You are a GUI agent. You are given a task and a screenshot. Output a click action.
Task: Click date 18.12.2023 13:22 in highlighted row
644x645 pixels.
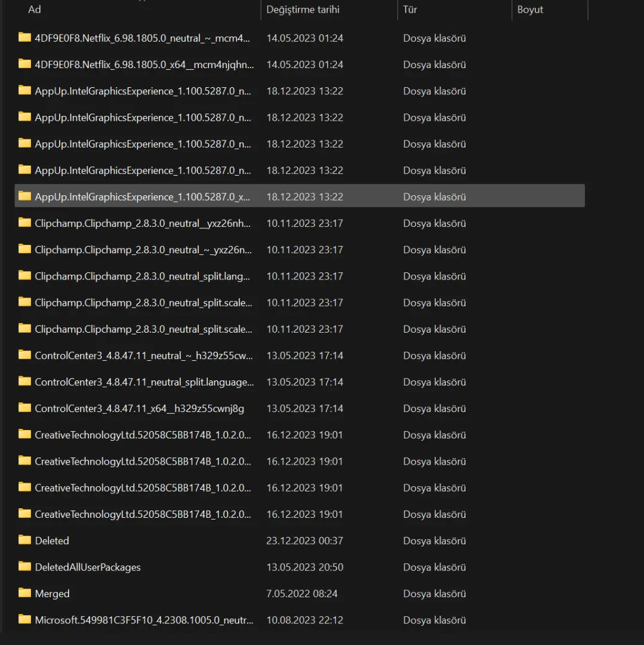tap(304, 197)
